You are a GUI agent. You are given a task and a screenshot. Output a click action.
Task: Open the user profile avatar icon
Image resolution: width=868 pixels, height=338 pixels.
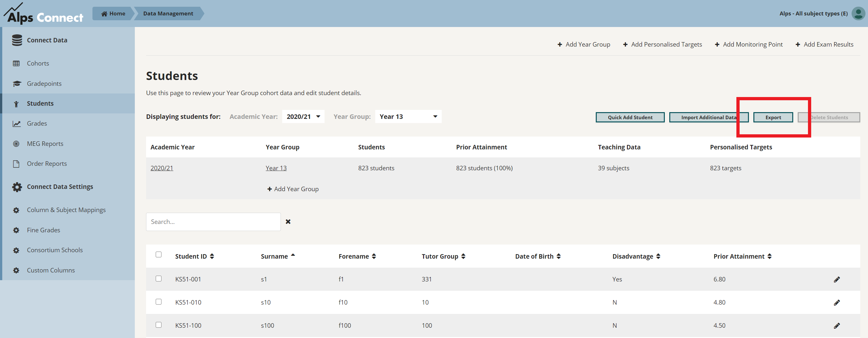(x=858, y=13)
